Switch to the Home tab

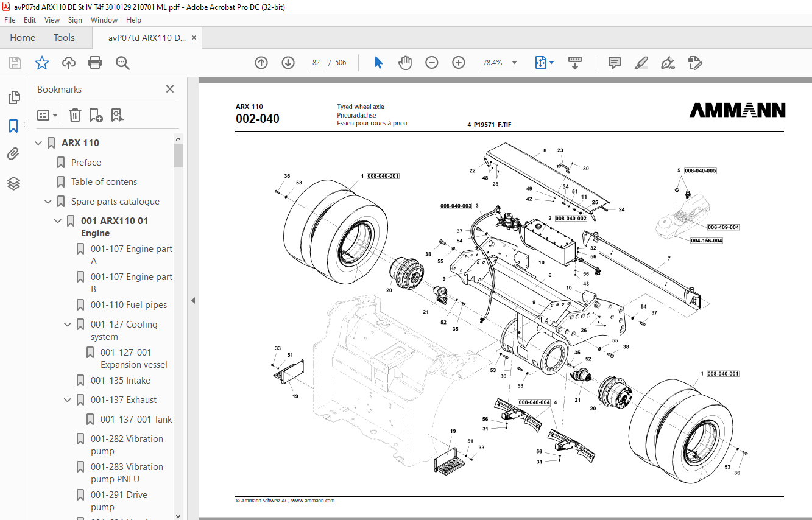coord(23,38)
